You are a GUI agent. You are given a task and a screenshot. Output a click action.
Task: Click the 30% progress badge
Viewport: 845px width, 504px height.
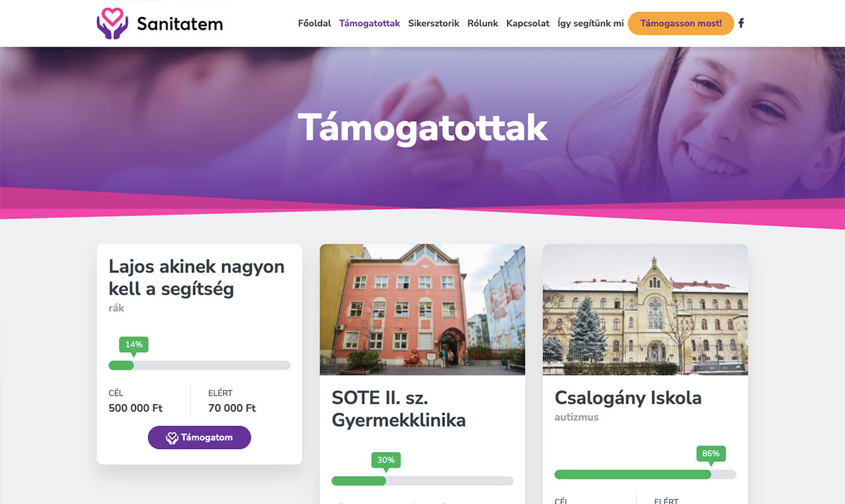[x=386, y=460]
